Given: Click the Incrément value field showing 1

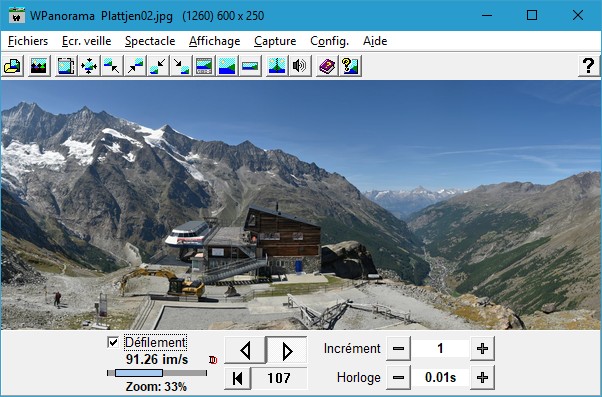Looking at the screenshot, I should pyautogui.click(x=440, y=349).
